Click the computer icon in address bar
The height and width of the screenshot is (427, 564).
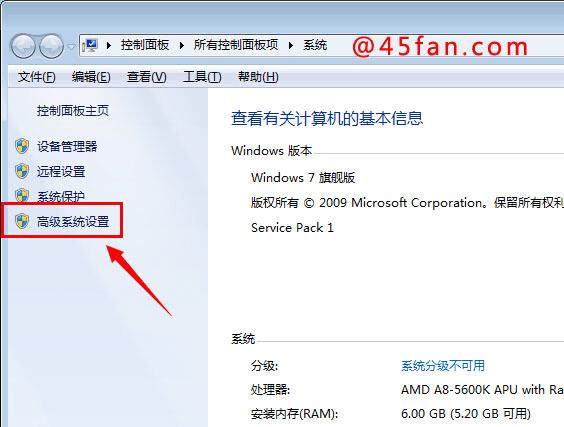tap(90, 45)
